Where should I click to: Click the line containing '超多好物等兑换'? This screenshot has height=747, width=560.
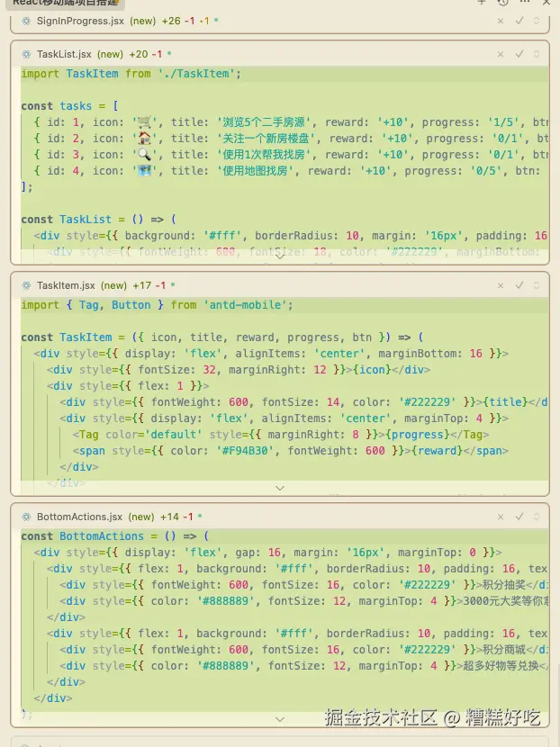coord(304,666)
